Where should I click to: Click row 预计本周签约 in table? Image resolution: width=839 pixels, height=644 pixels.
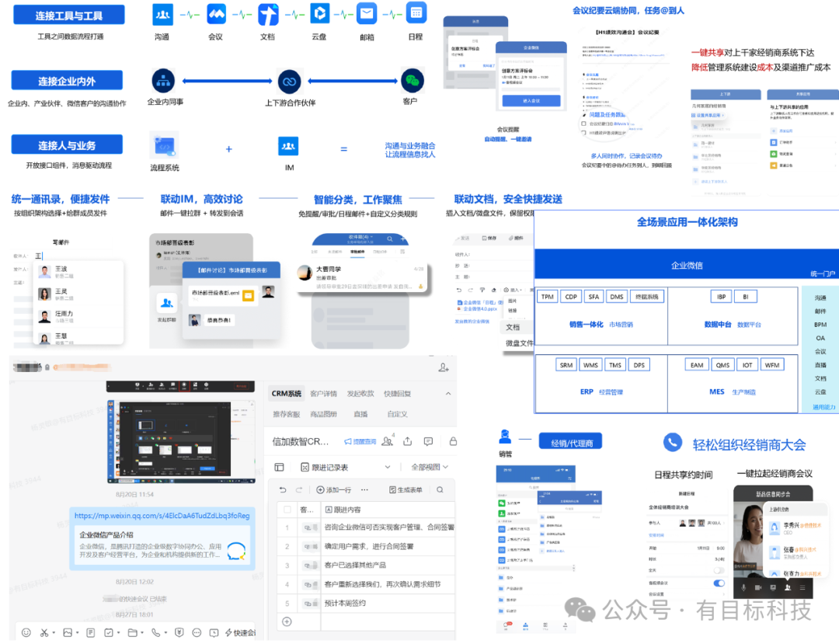click(x=366, y=603)
